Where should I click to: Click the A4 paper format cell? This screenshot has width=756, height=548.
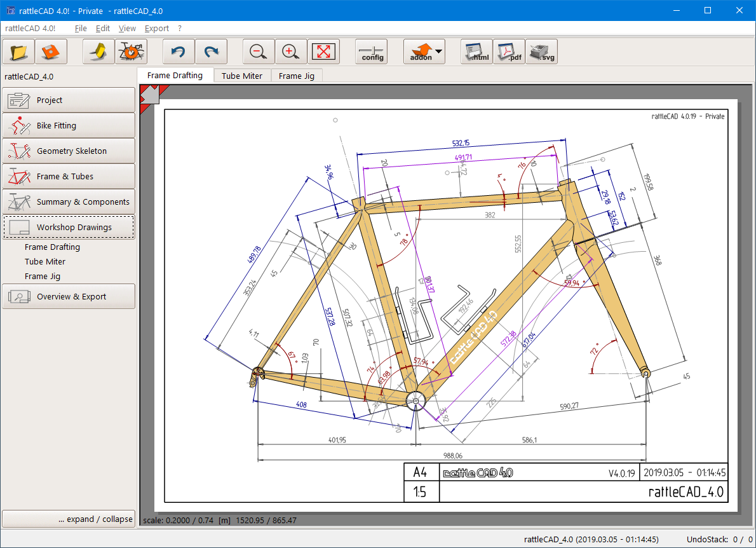421,472
